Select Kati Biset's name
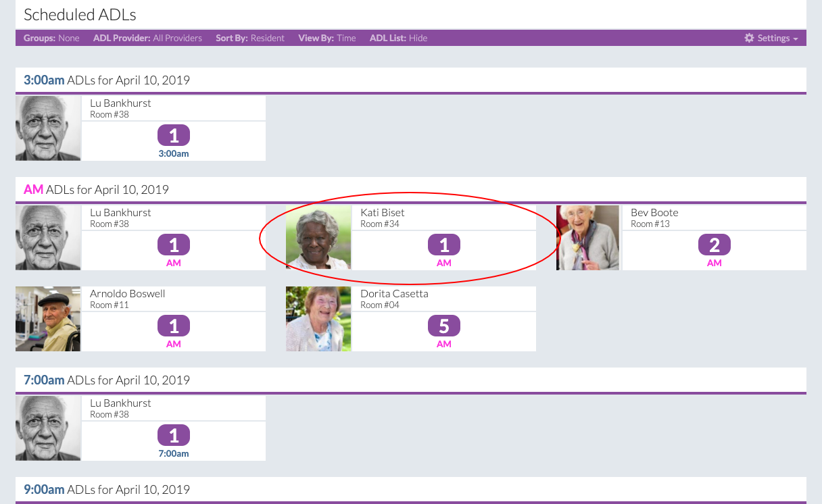The height and width of the screenshot is (504, 822). click(383, 213)
